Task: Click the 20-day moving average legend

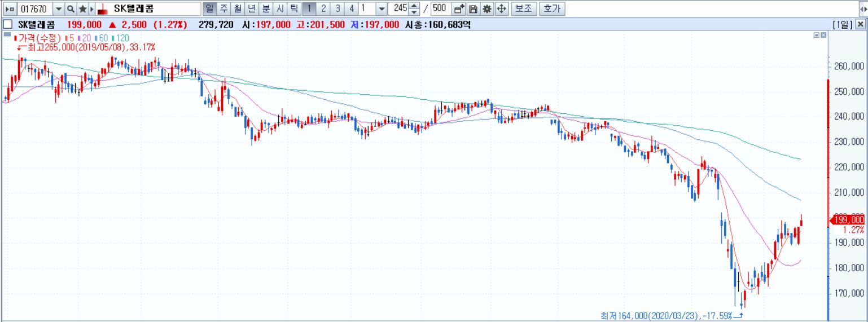Action: 85,37
